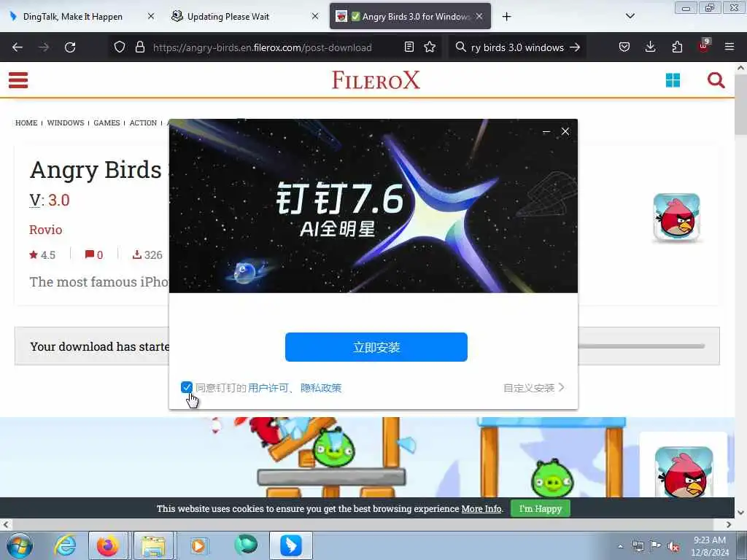Screen dimensions: 747x560
Task: Click DingTalk installer taskbar icon
Action: click(x=290, y=545)
